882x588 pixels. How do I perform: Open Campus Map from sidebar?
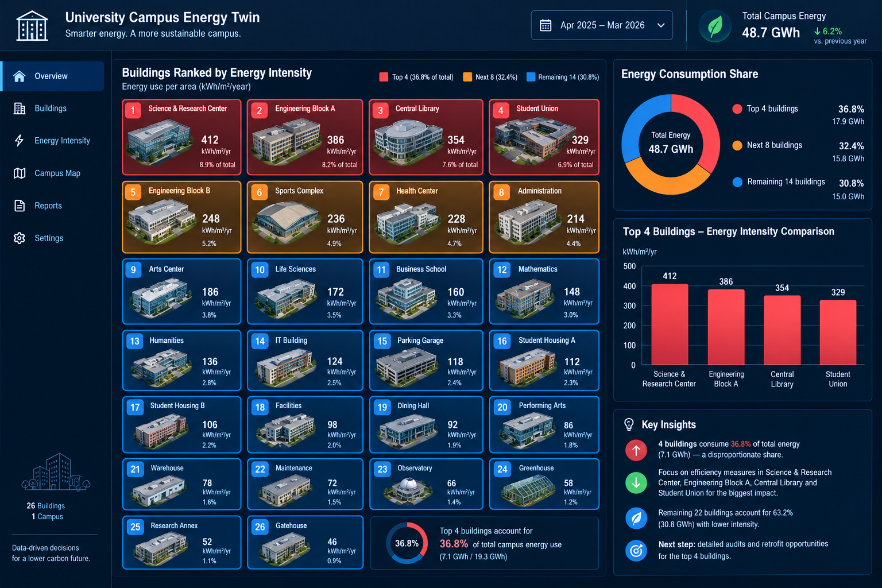[x=53, y=173]
